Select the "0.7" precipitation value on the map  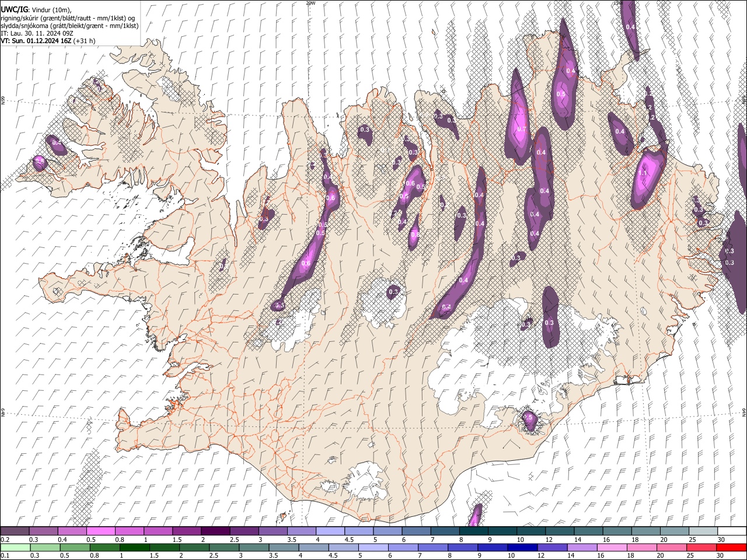point(521,129)
